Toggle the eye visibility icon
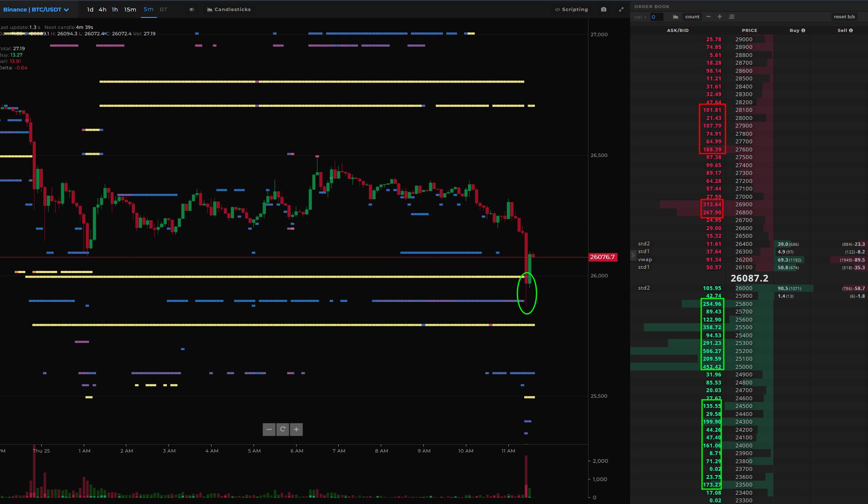The image size is (868, 504). (192, 9)
